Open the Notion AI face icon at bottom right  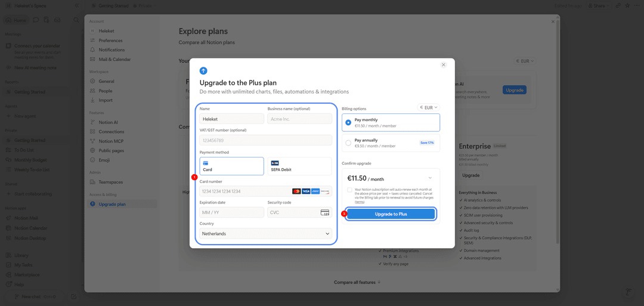[628, 292]
